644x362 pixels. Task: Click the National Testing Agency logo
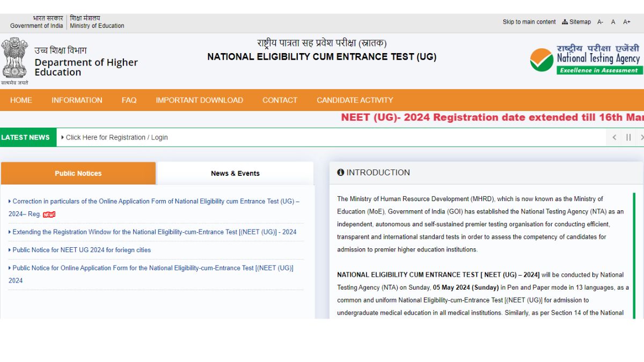[585, 59]
